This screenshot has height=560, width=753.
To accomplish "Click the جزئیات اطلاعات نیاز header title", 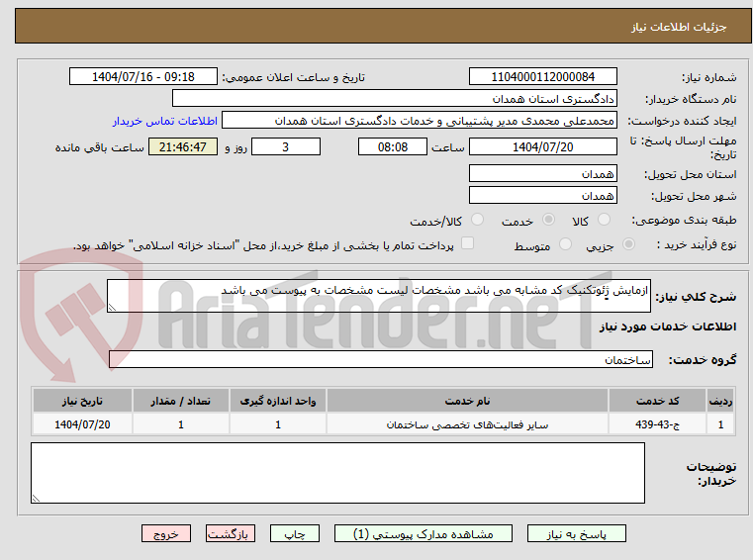I will (679, 27).
